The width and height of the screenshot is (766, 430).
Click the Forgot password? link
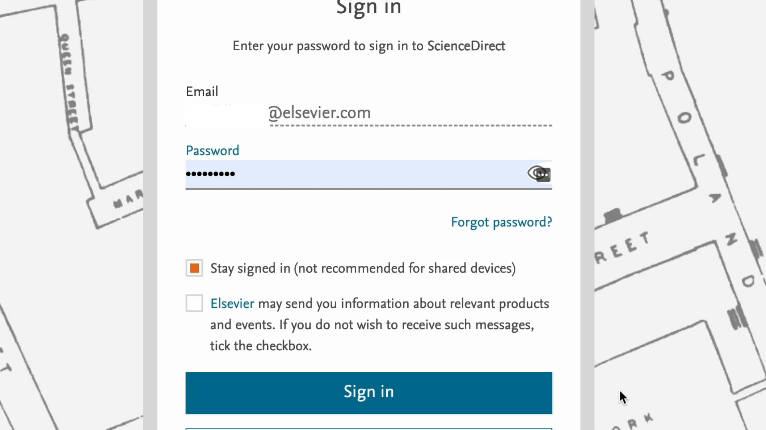pyautogui.click(x=501, y=222)
